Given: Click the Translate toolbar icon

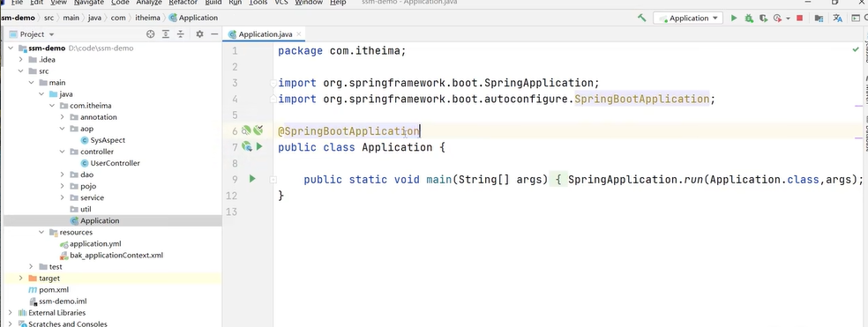Looking at the screenshot, I should tap(837, 19).
